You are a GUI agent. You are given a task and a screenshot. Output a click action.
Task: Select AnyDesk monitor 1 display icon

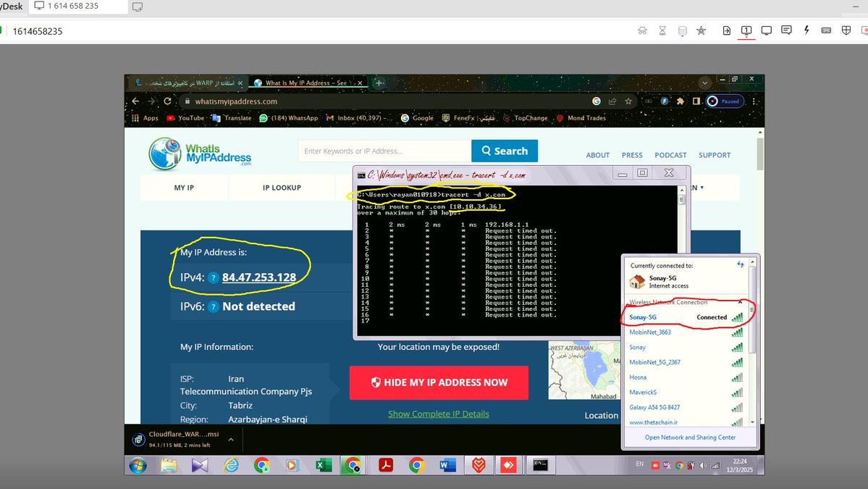point(746,31)
